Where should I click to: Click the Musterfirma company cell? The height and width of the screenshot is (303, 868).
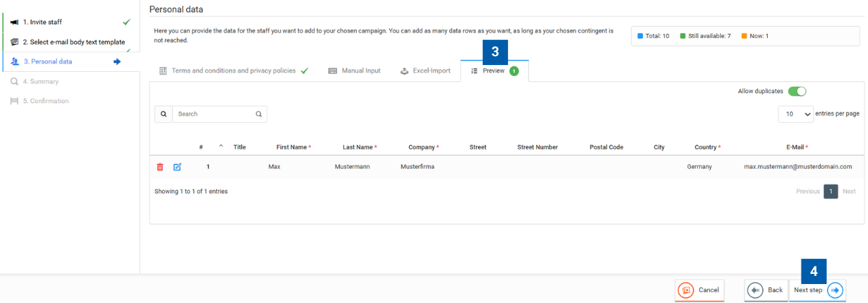click(418, 167)
